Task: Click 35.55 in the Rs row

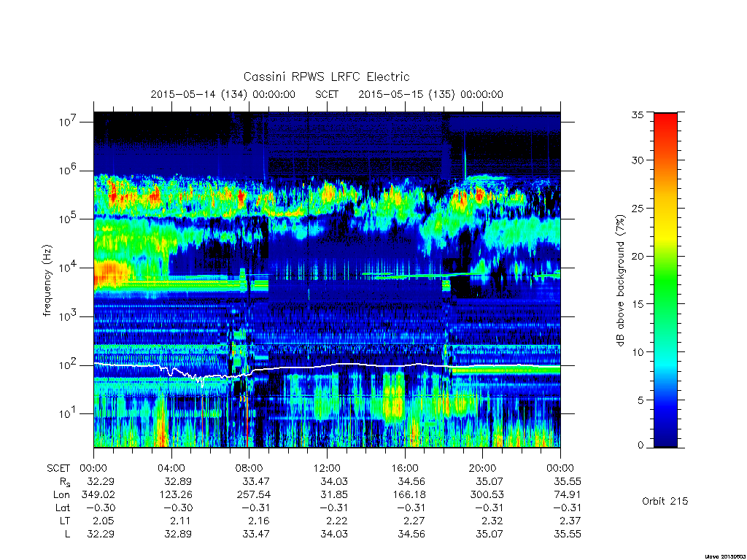Action: coord(568,481)
